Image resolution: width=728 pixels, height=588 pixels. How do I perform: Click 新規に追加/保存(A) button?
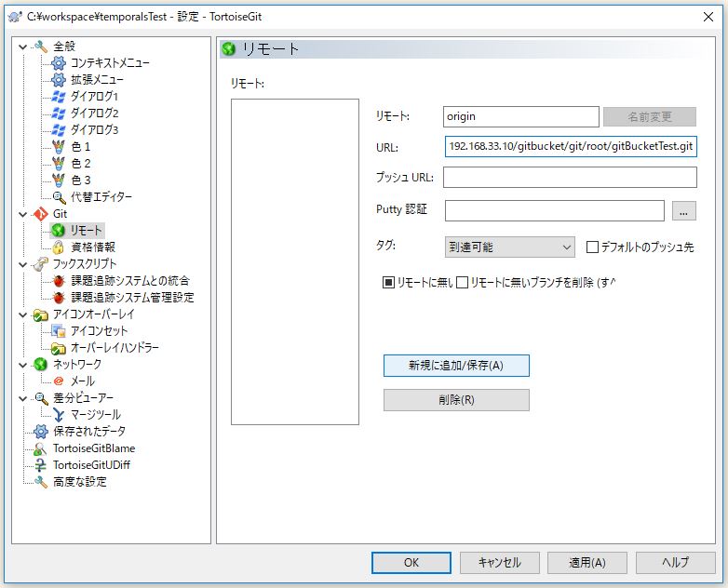click(x=456, y=366)
